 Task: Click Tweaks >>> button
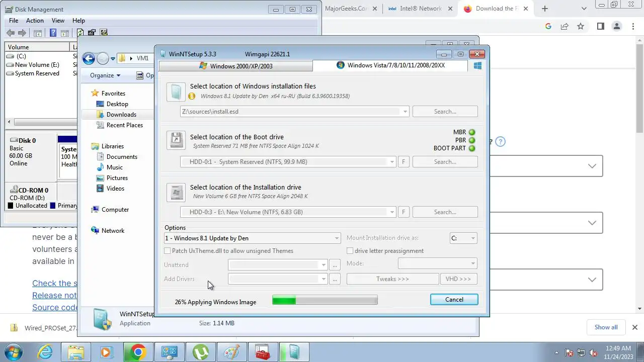click(392, 279)
